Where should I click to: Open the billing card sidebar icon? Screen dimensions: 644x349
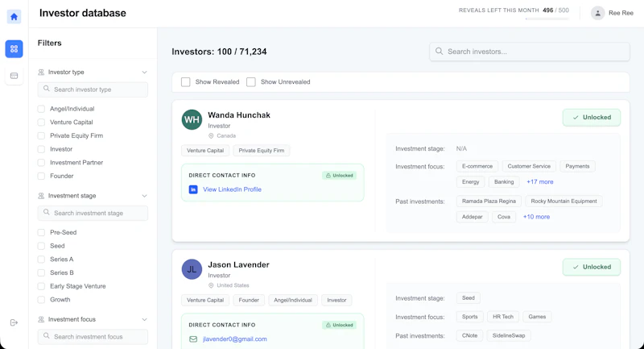[x=14, y=76]
